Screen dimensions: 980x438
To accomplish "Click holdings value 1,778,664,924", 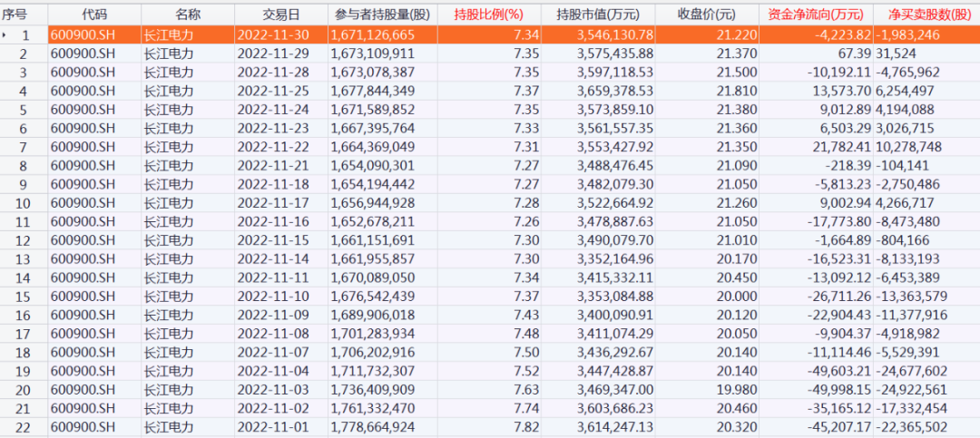I will (373, 428).
